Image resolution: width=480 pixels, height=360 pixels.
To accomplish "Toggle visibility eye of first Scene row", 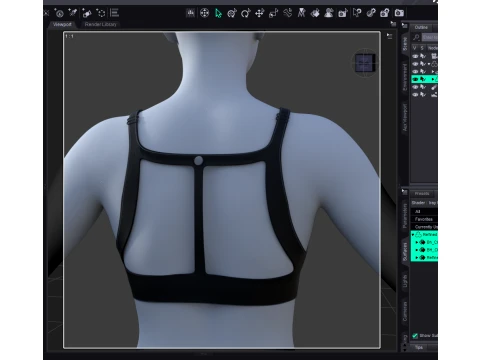I will [415, 56].
